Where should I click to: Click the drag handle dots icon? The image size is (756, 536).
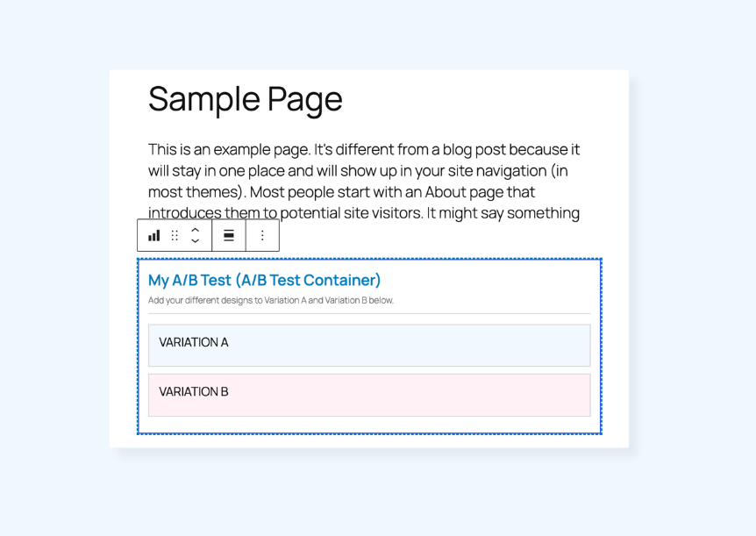coord(175,235)
